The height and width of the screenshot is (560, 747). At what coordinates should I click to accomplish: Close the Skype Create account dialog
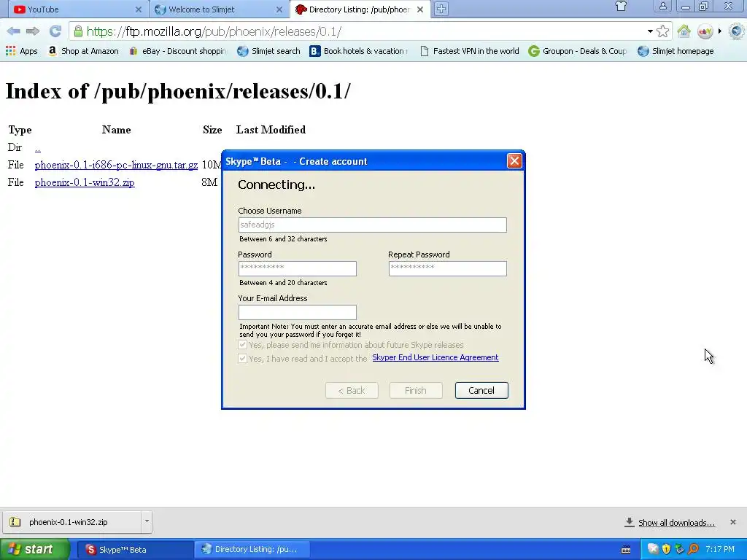[514, 161]
